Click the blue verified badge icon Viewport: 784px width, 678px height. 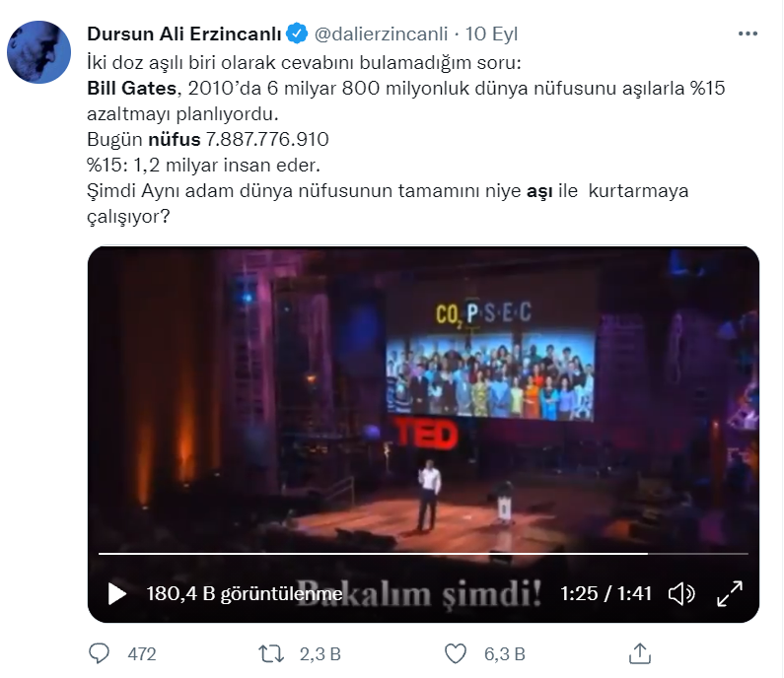click(297, 34)
